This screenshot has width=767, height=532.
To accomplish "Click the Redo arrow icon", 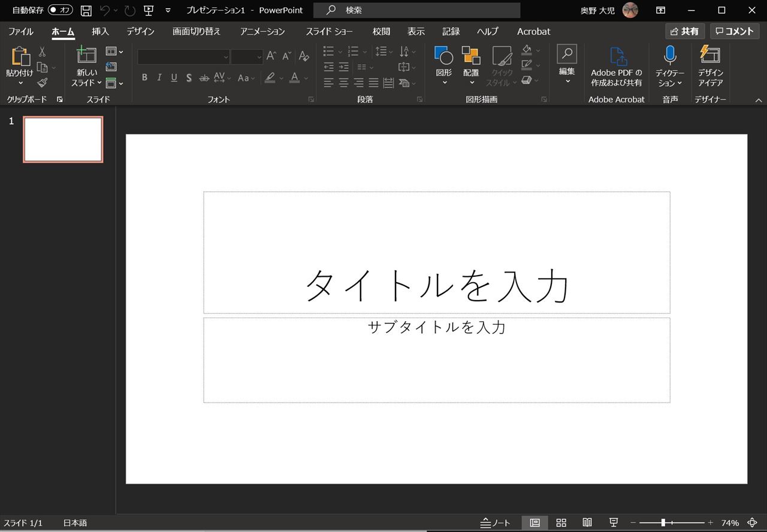I will [x=129, y=10].
